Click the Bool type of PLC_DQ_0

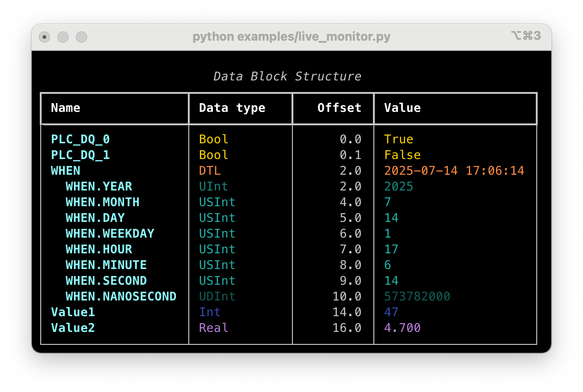coord(213,139)
